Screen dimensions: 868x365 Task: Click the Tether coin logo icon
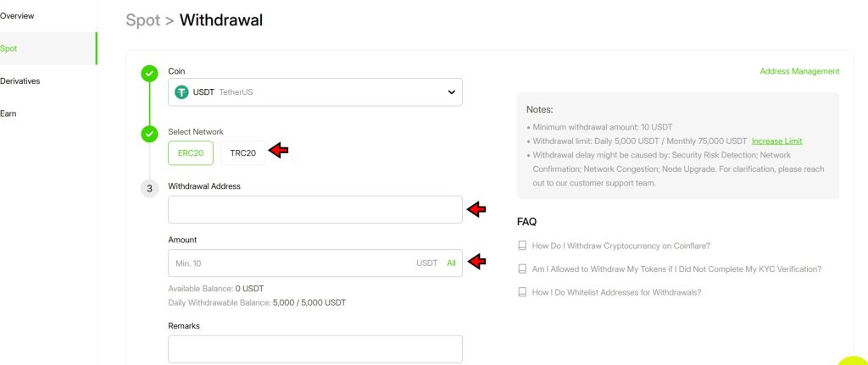pyautogui.click(x=181, y=92)
